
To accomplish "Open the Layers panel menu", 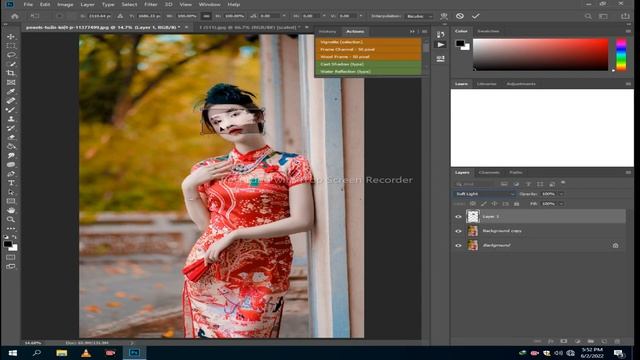I will pyautogui.click(x=628, y=173).
